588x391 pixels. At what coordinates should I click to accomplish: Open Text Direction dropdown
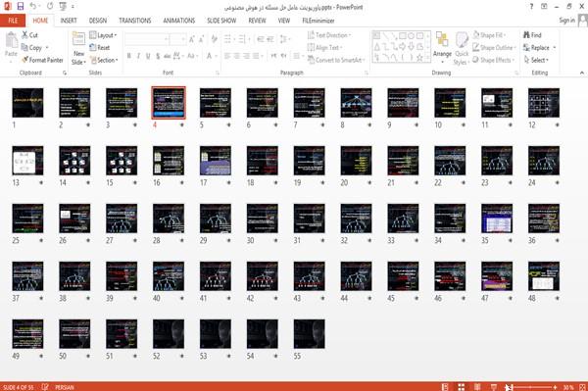tap(329, 35)
